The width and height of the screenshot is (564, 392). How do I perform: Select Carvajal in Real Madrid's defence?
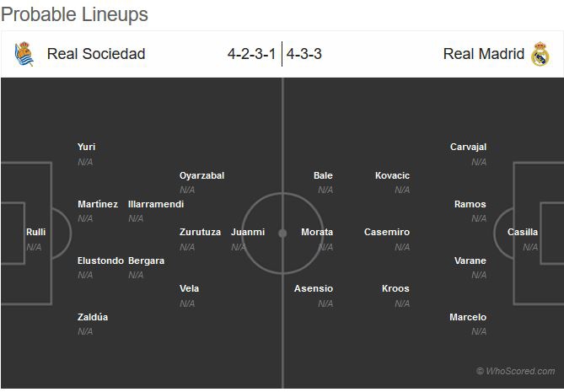pos(468,147)
